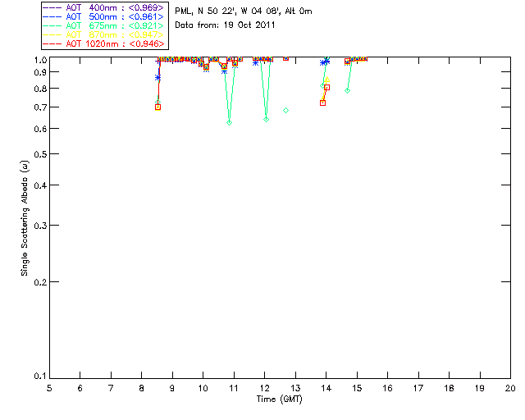Select legend text 'AOT 675nm : <0.921>'
Image resolution: width=525 pixels, height=420 pixels.
[115, 25]
